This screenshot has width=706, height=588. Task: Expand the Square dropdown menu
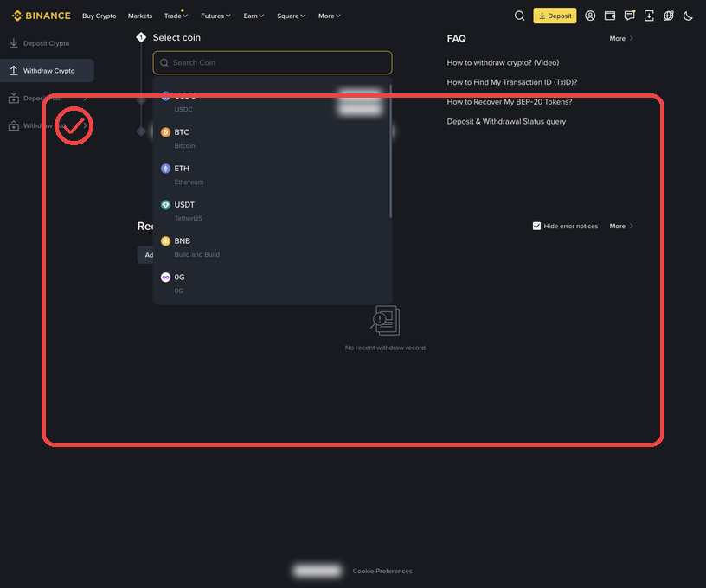pyautogui.click(x=291, y=16)
